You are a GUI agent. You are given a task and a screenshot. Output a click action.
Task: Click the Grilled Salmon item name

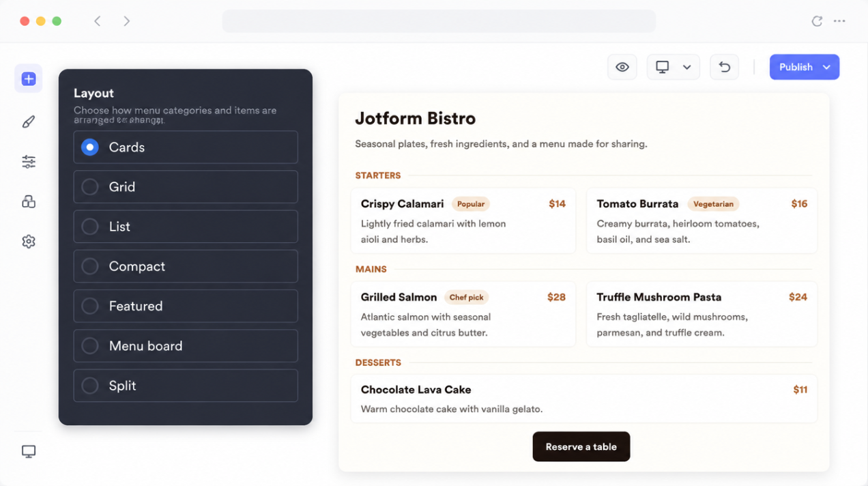pyautogui.click(x=399, y=297)
